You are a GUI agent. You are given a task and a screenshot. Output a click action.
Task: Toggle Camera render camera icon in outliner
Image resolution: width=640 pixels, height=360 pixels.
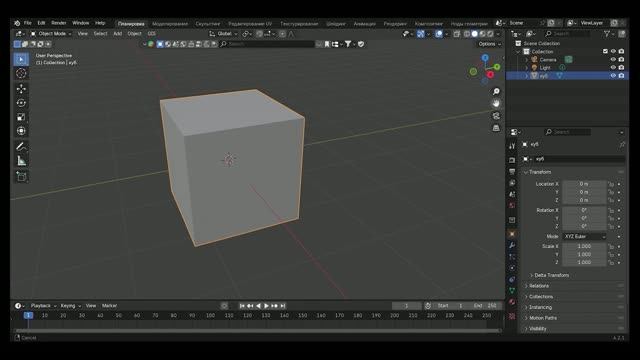click(x=621, y=60)
